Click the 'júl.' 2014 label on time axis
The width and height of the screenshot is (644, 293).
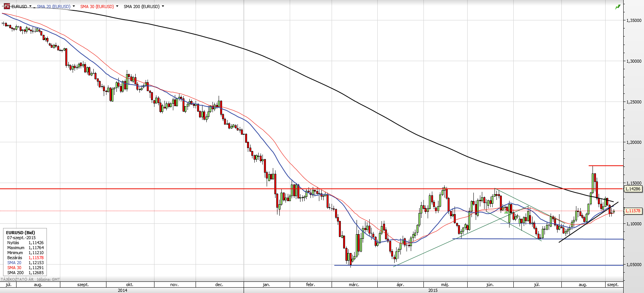coord(8,285)
